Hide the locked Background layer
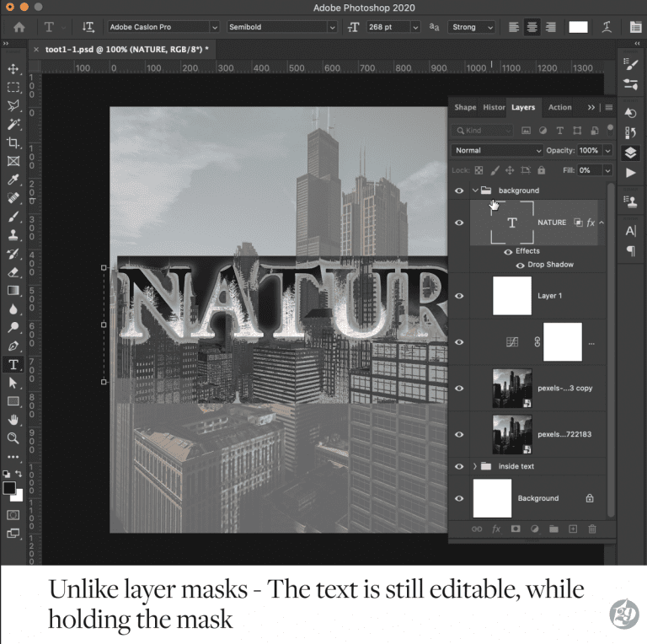The height and width of the screenshot is (644, 647). tap(459, 499)
